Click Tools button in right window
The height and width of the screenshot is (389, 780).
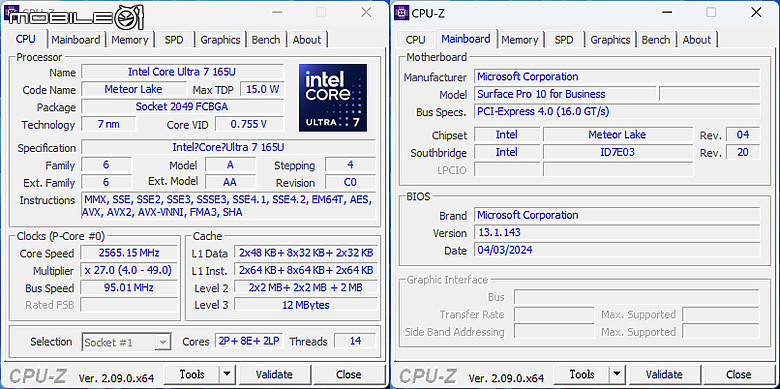point(582,374)
